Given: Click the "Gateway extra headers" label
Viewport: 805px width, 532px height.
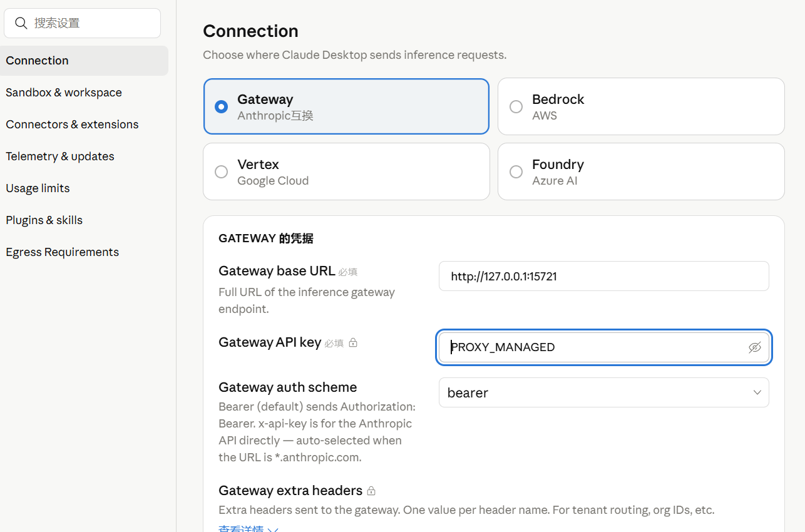Looking at the screenshot, I should 290,490.
